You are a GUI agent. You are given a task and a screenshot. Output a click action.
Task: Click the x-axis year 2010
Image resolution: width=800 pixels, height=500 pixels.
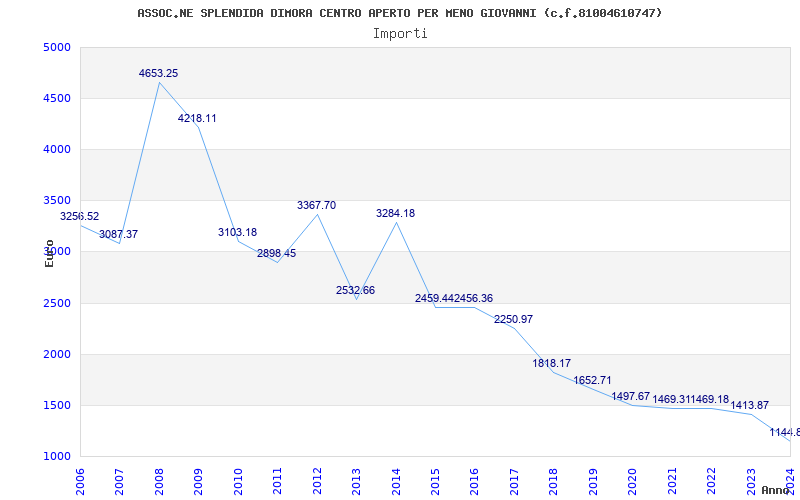238,482
